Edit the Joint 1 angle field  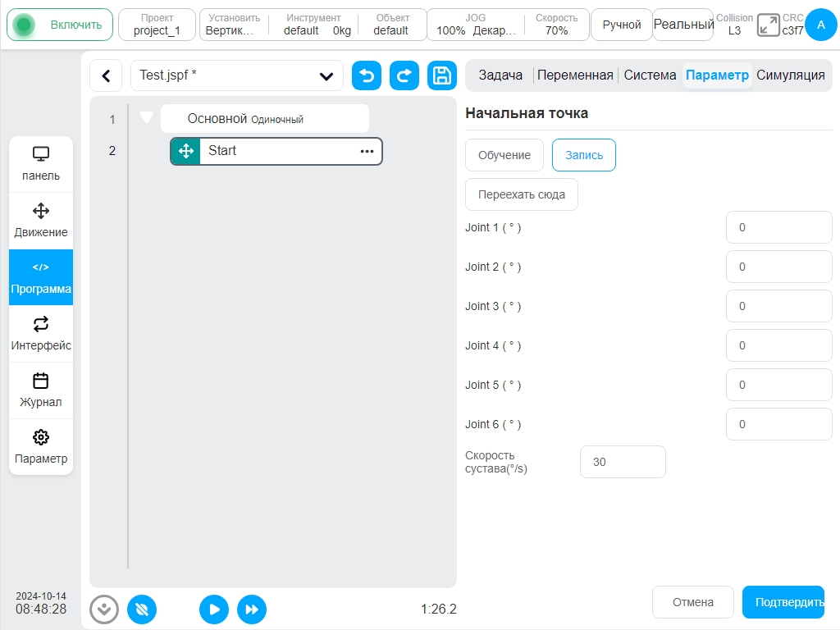click(x=779, y=227)
